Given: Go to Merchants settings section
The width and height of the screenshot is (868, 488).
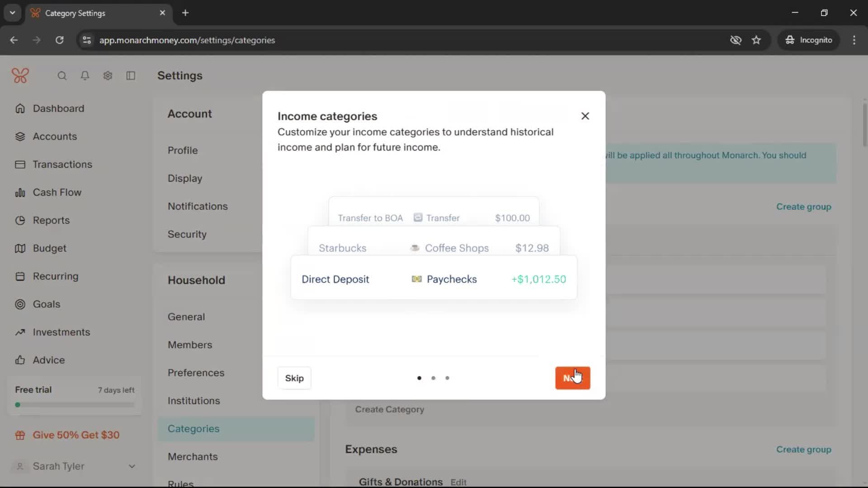Looking at the screenshot, I should click(193, 456).
